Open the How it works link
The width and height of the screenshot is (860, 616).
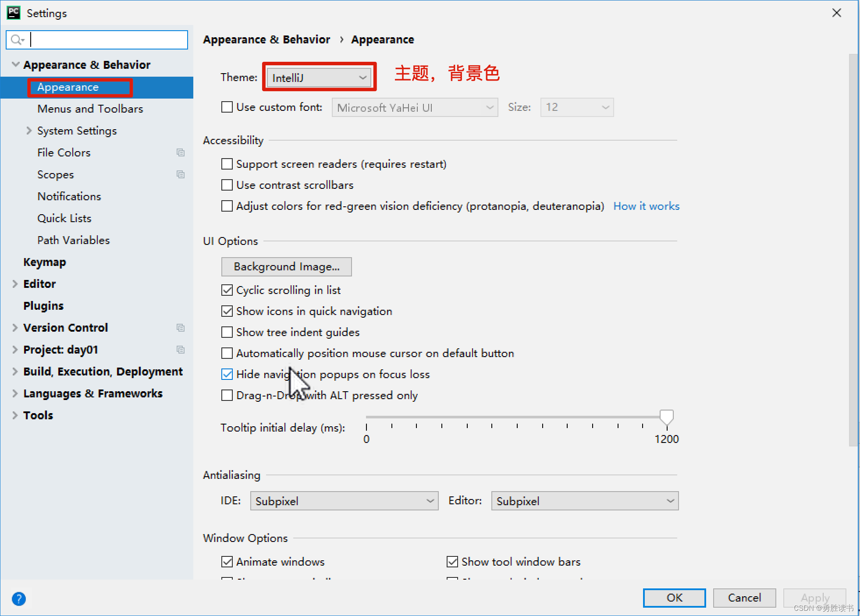coord(646,206)
